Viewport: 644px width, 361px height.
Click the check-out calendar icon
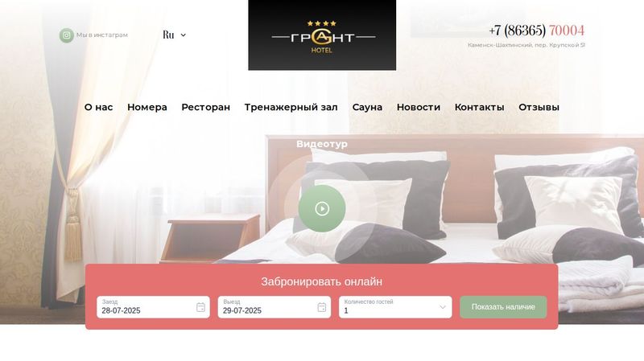(321, 307)
